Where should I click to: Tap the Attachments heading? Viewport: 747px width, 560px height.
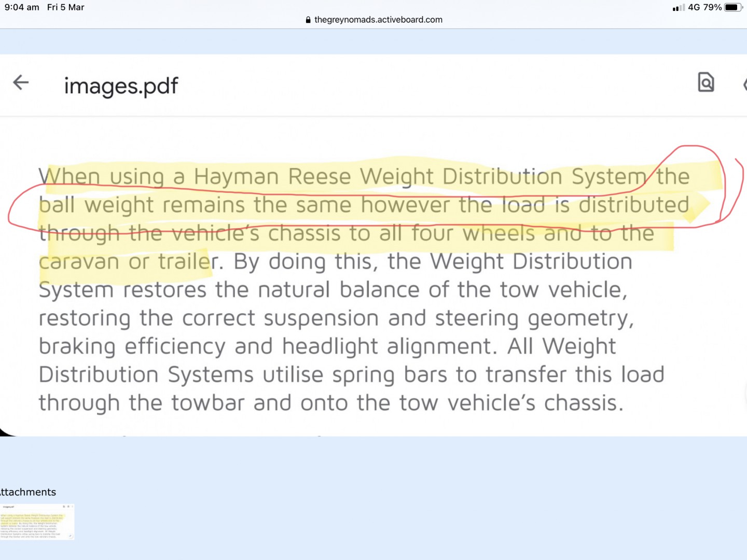click(28, 492)
